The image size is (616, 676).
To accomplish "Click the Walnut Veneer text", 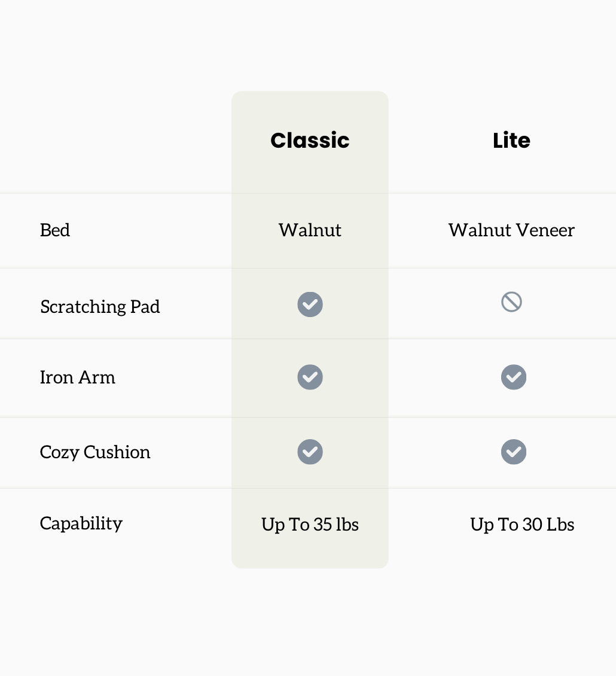I will (511, 230).
